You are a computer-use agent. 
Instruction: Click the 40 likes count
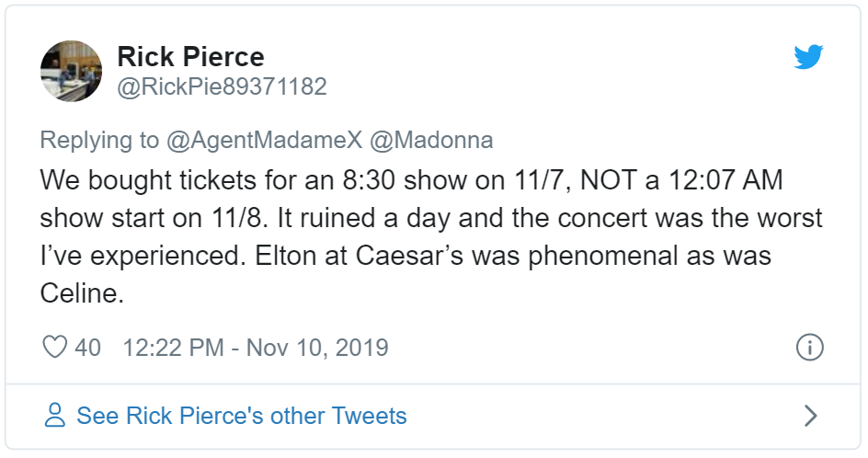point(88,348)
